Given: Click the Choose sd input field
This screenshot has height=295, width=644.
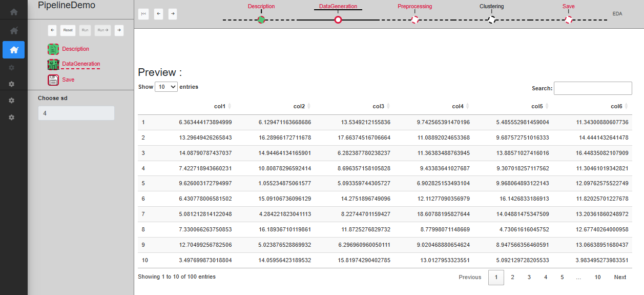Looking at the screenshot, I should point(76,113).
